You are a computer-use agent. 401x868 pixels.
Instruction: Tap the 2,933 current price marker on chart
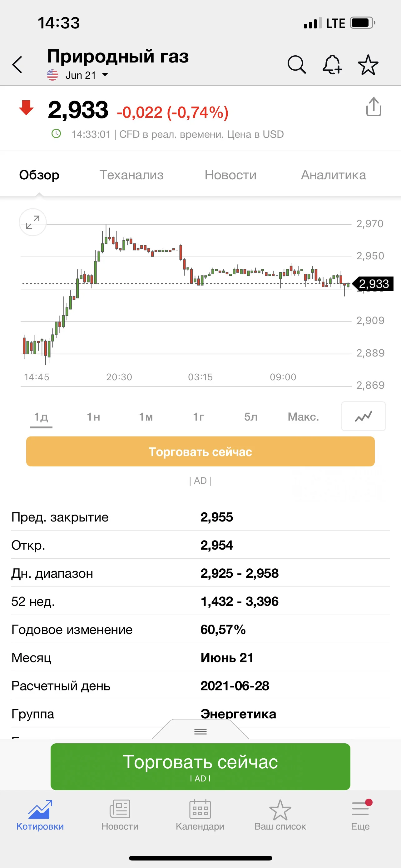click(x=373, y=284)
